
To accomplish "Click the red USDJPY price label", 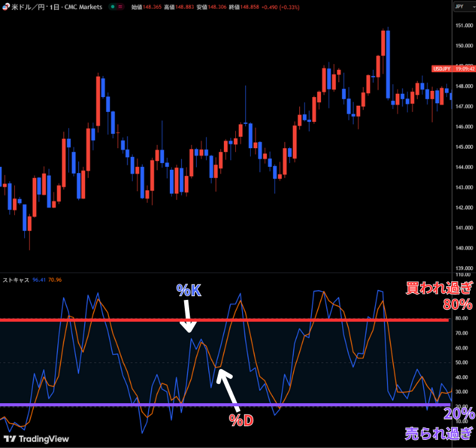I will pos(441,69).
